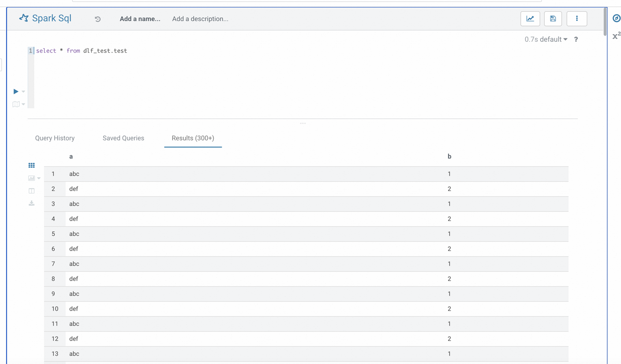Click the help question mark link
Viewport: 621px width, 364px height.
point(576,39)
